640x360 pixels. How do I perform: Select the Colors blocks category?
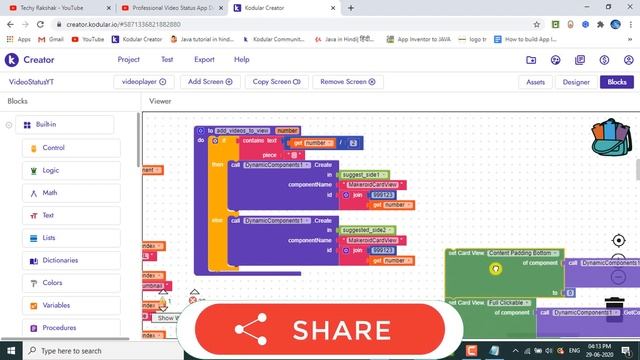click(71, 282)
